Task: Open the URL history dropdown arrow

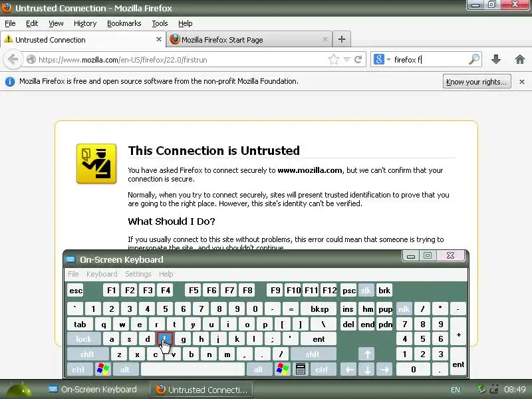Action: tap(346, 60)
